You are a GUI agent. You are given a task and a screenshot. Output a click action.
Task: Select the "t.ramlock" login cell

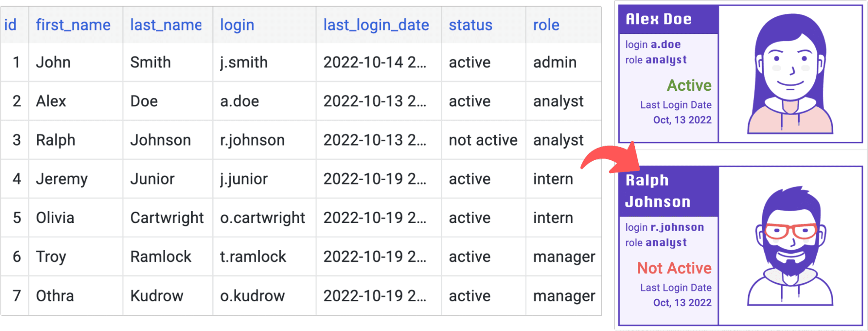pos(253,257)
